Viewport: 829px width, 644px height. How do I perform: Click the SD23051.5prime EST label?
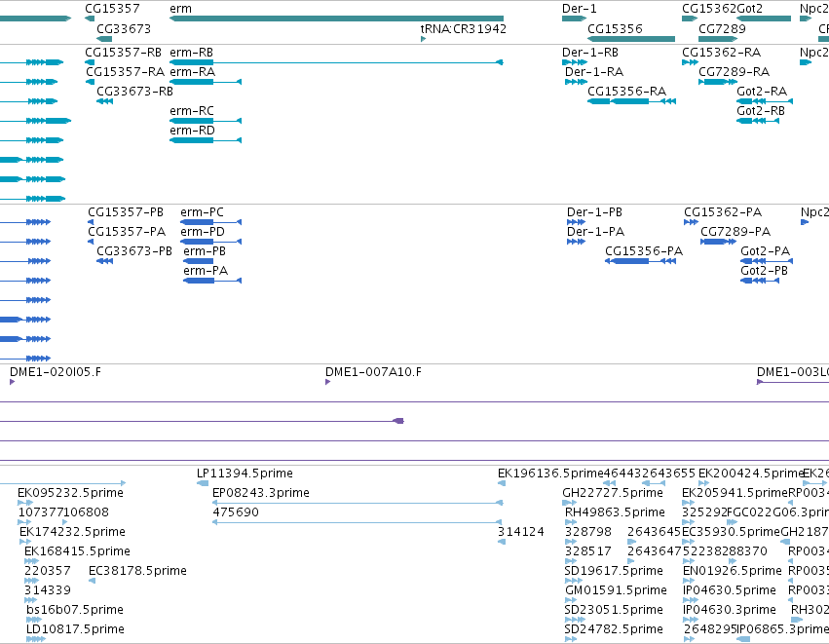coord(614,610)
